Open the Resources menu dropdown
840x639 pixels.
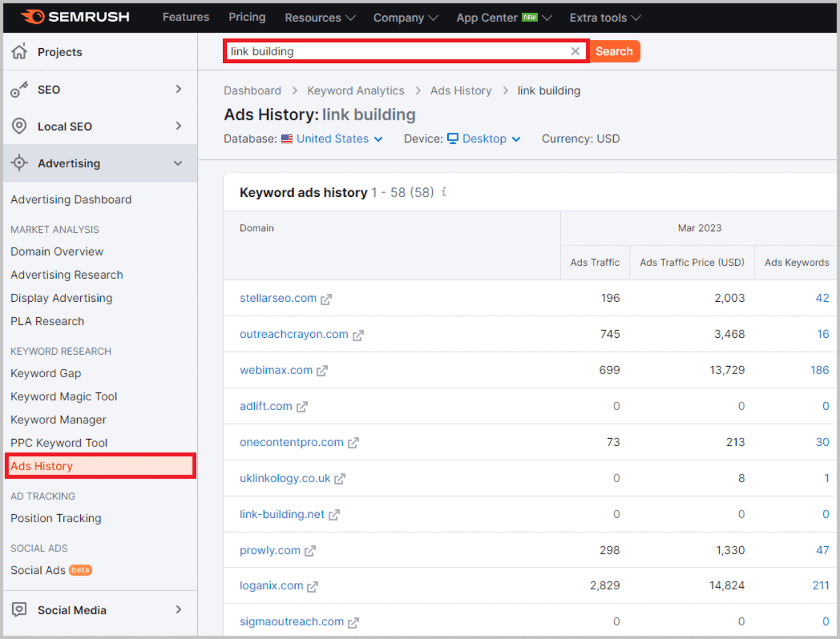click(320, 17)
